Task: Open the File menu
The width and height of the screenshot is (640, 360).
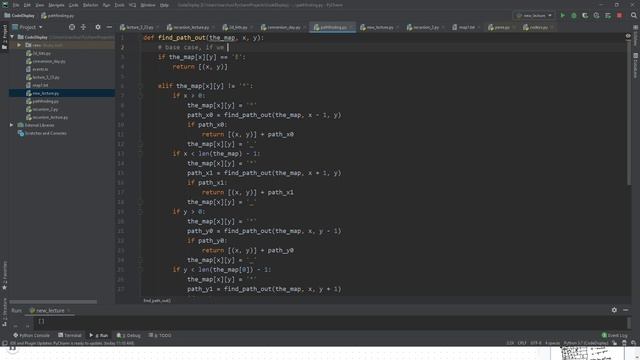Action: pyautogui.click(x=16, y=5)
